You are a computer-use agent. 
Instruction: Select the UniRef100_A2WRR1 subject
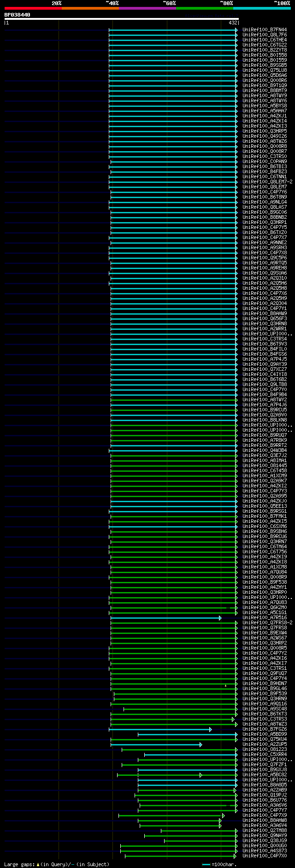point(265,329)
